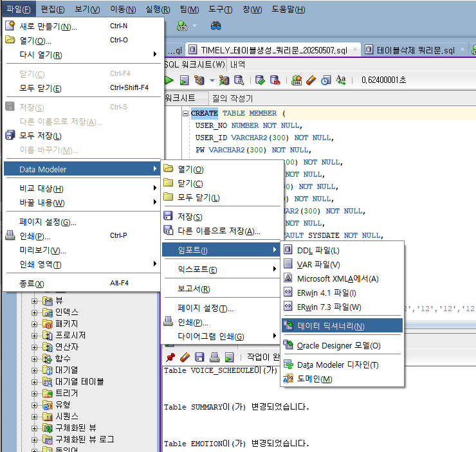The width and height of the screenshot is (476, 452).
Task: Click the run script icon in output toolbar
Action: pyautogui.click(x=229, y=357)
